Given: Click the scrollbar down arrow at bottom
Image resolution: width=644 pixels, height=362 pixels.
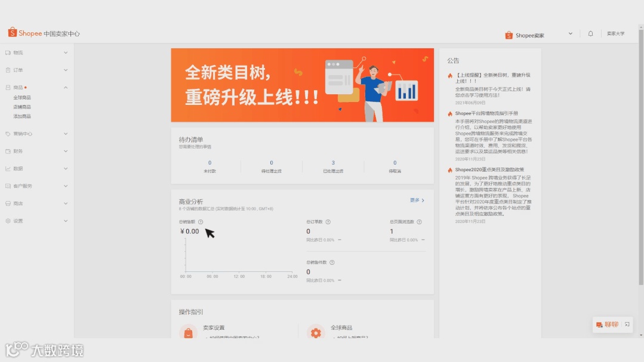Looking at the screenshot, I should click(x=641, y=335).
